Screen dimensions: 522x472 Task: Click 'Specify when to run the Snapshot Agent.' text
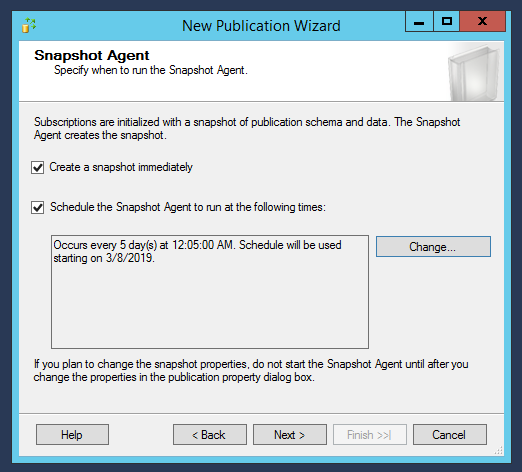151,70
